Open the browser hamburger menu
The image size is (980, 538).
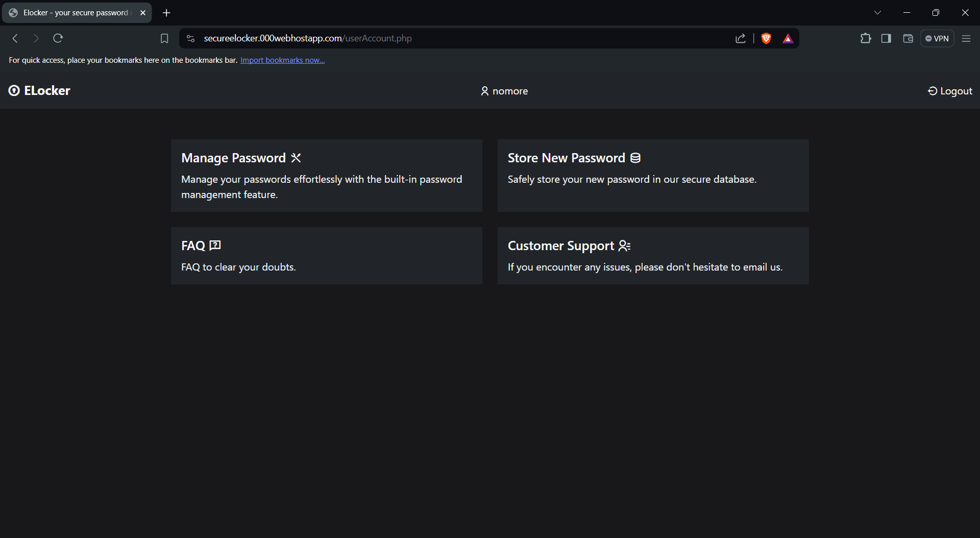pyautogui.click(x=966, y=38)
